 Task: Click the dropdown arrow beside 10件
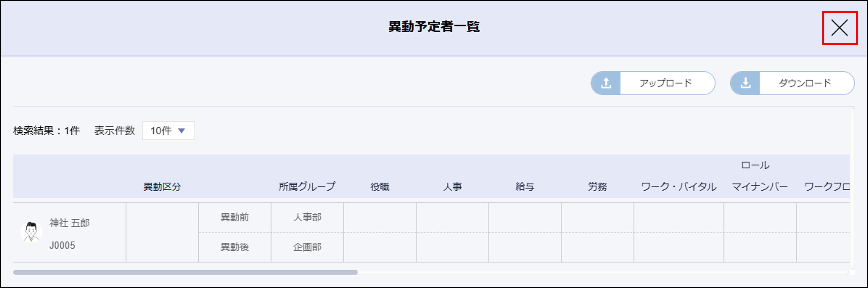click(182, 131)
